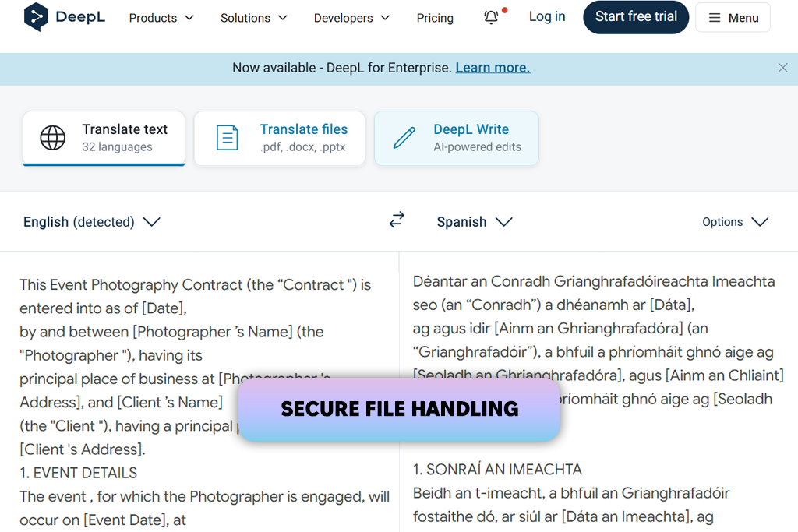Image resolution: width=798 pixels, height=532 pixels.
Task: Go to the Pricing page
Action: point(435,18)
